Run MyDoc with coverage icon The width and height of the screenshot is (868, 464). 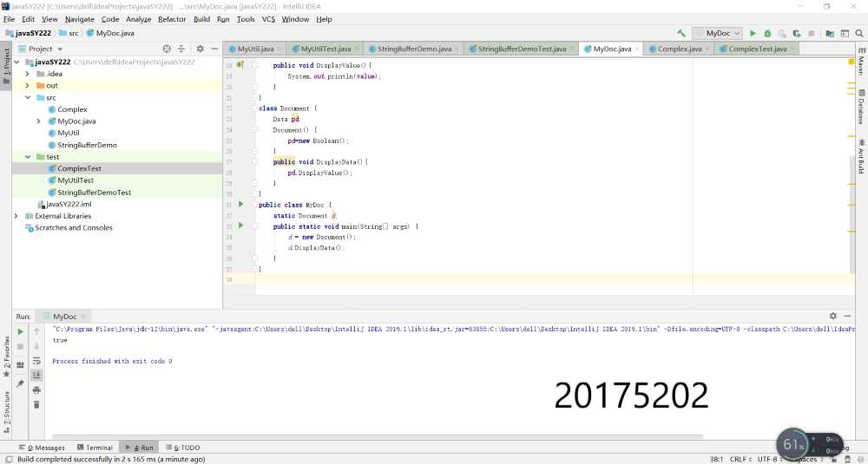(796, 33)
